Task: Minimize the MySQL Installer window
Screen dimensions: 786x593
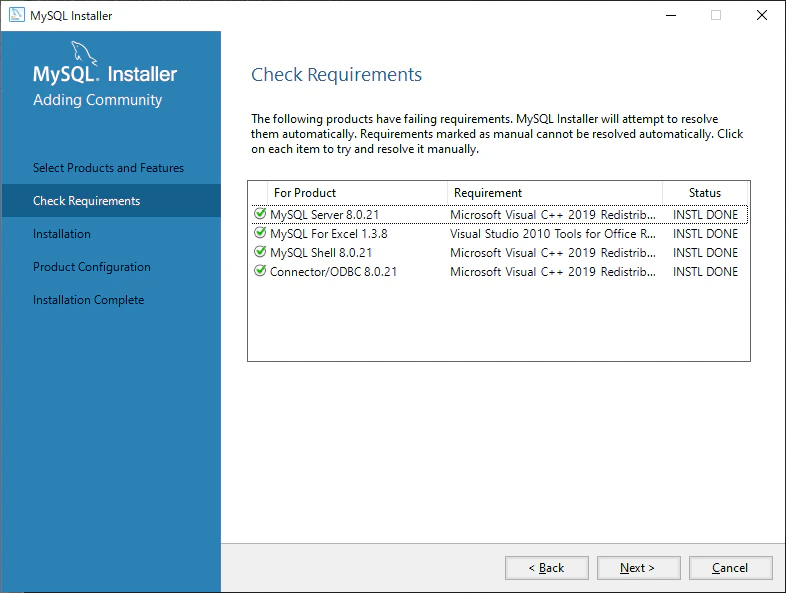Action: 671,16
